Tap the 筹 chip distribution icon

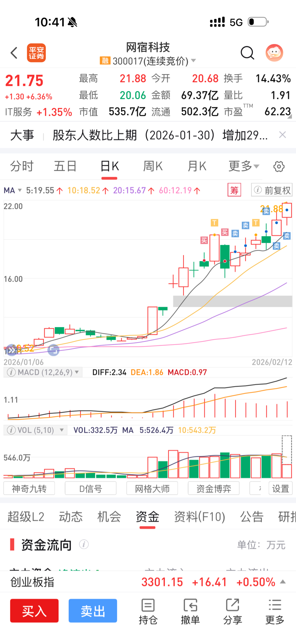234,190
